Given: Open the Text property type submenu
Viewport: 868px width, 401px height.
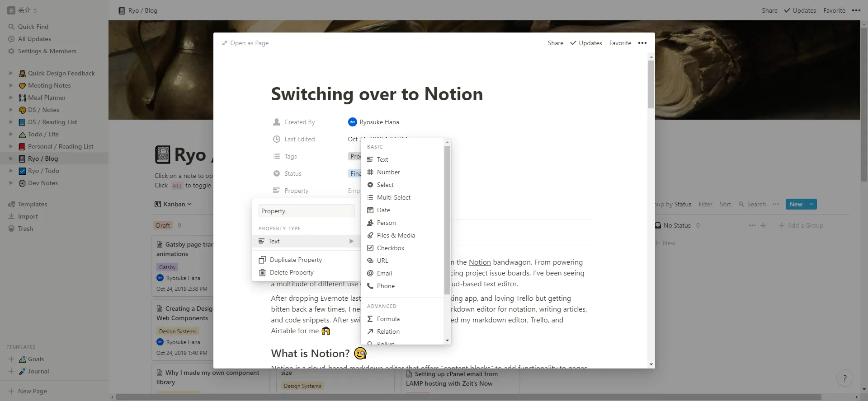Looking at the screenshot, I should pyautogui.click(x=306, y=241).
